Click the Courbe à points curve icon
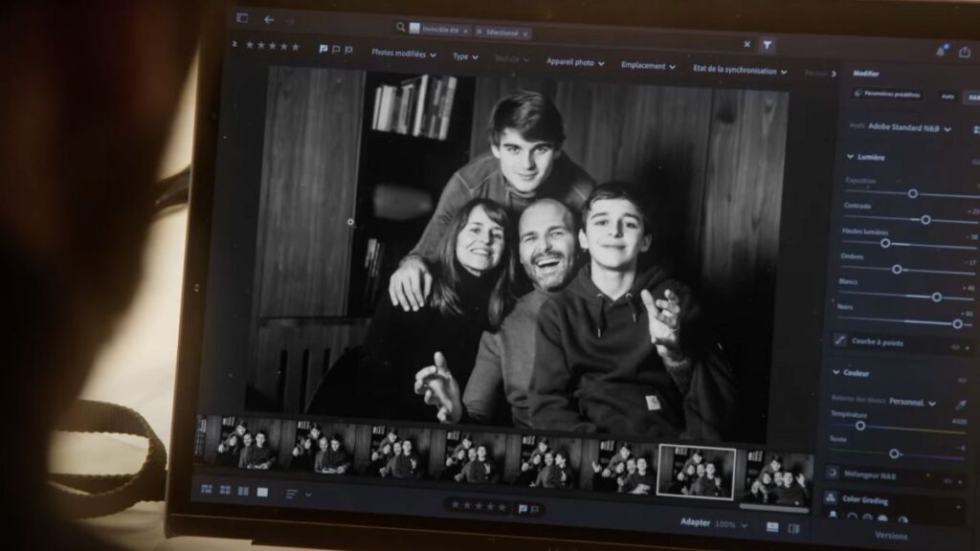Screen dimensions: 980x551 pyautogui.click(x=839, y=340)
